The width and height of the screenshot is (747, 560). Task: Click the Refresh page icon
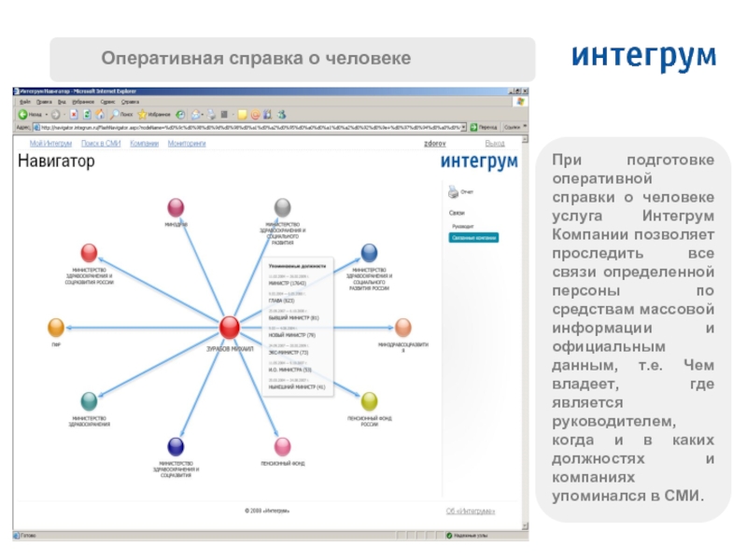[x=87, y=114]
